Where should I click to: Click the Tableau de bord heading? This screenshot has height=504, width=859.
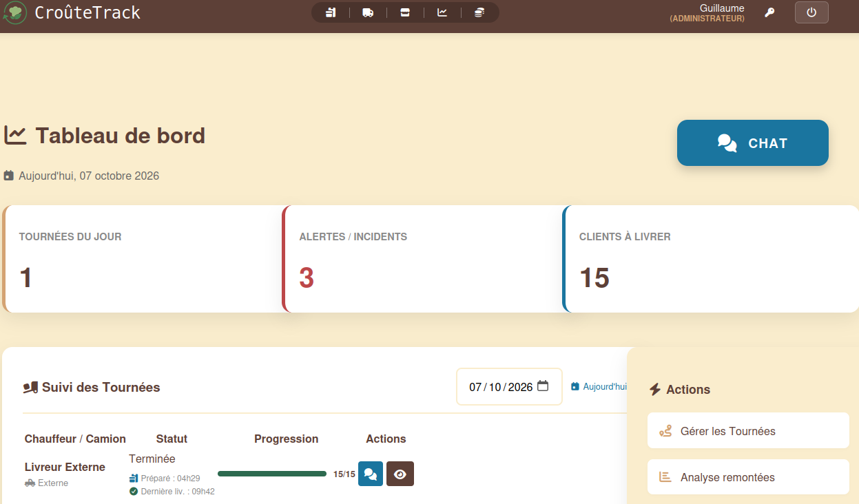[x=121, y=136]
